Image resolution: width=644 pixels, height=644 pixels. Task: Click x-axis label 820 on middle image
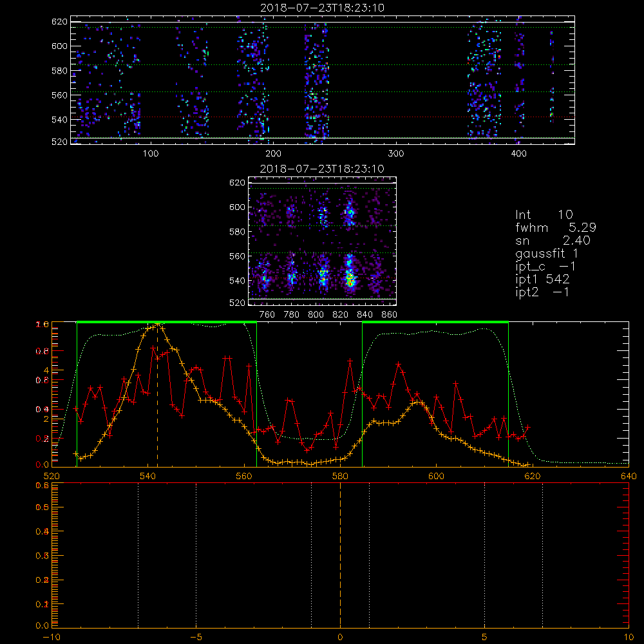pyautogui.click(x=341, y=315)
